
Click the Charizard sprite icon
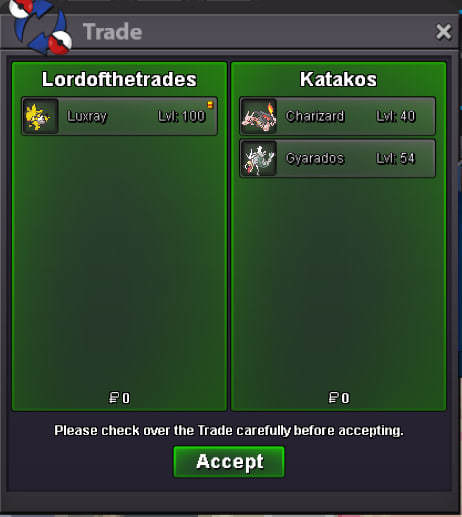[259, 116]
